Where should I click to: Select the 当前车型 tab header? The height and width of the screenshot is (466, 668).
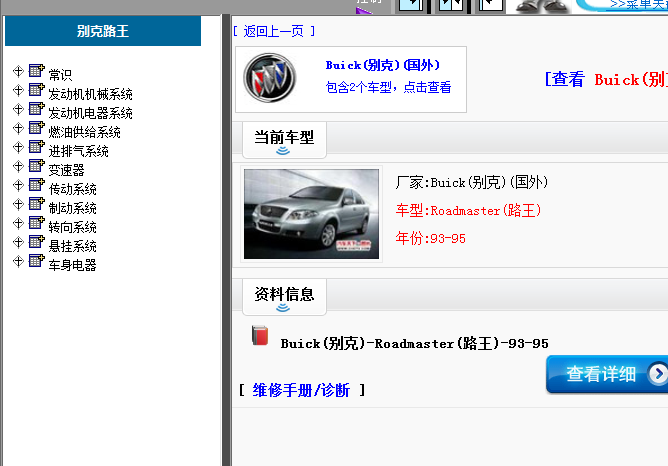284,140
